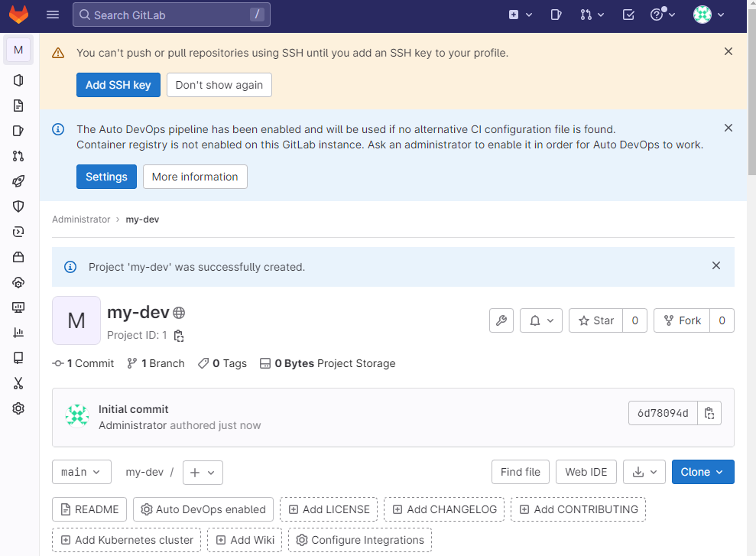Screen dimensions: 756x556
Task: Star the my-dev project
Action: coord(596,320)
